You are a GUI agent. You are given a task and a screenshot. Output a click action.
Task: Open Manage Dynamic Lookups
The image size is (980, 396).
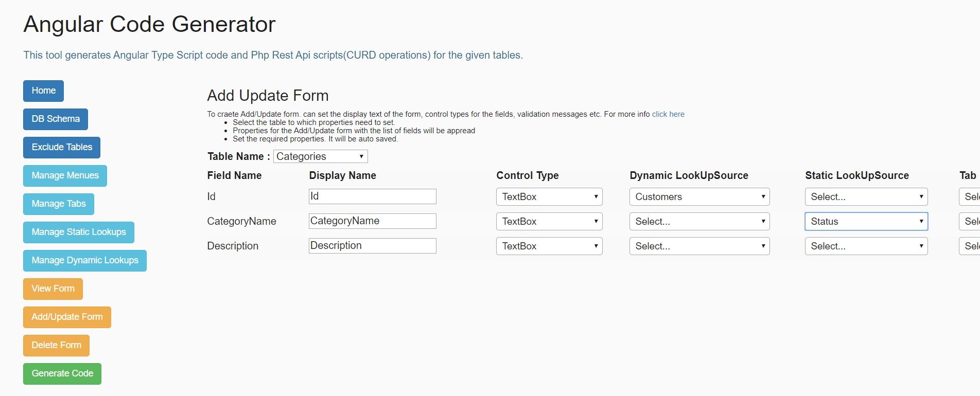tap(84, 261)
